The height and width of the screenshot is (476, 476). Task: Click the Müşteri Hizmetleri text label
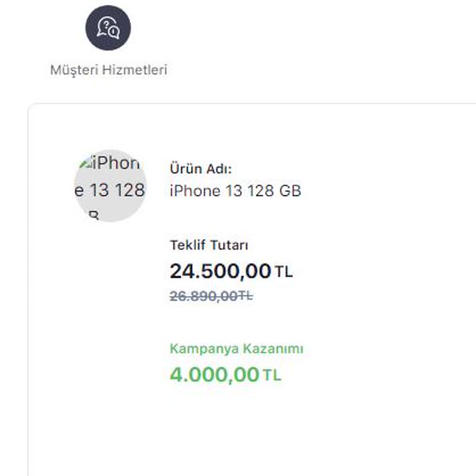point(108,69)
